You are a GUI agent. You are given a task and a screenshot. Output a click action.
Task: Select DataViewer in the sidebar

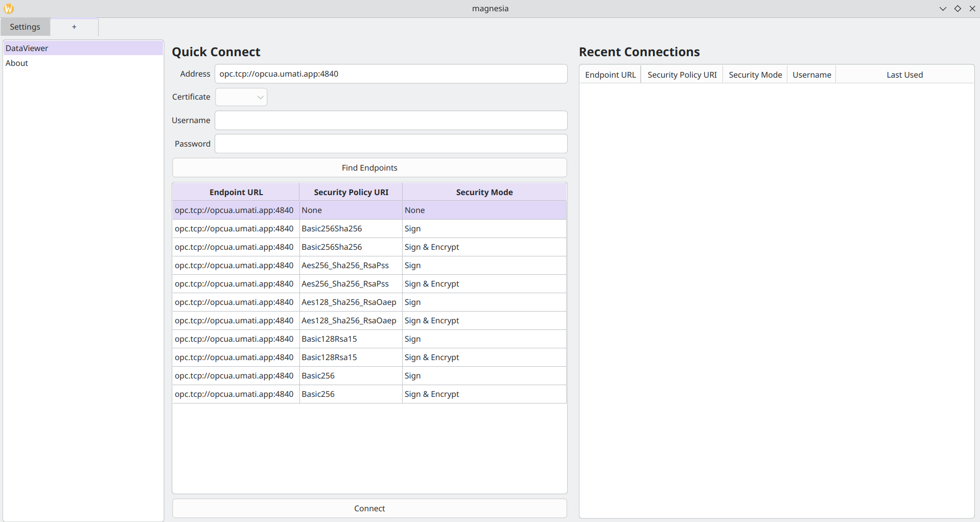point(27,48)
